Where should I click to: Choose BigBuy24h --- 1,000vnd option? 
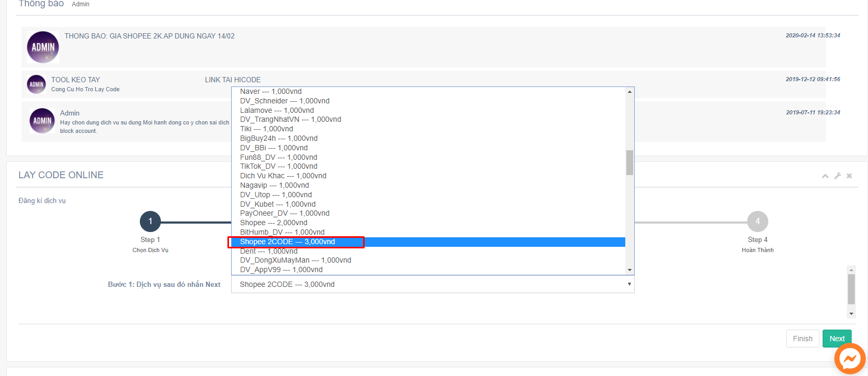(428, 138)
